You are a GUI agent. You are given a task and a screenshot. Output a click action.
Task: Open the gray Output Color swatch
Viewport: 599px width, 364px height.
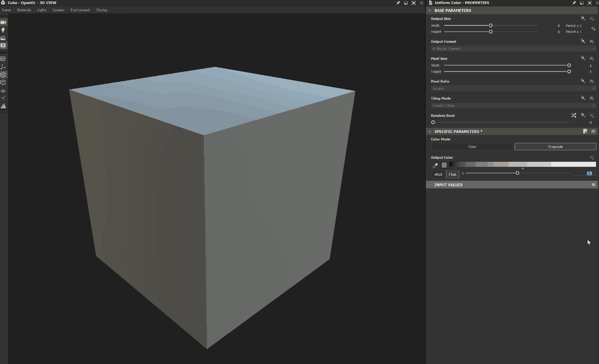pos(444,165)
